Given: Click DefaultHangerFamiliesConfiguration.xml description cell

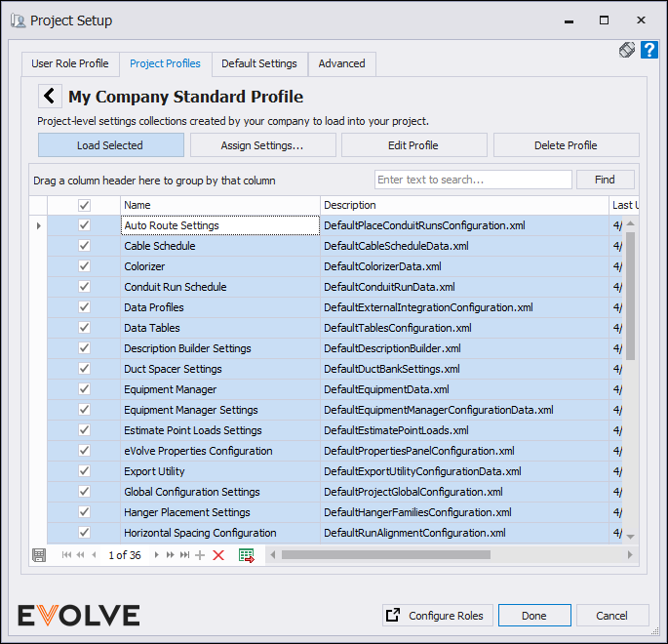Looking at the screenshot, I should click(464, 512).
